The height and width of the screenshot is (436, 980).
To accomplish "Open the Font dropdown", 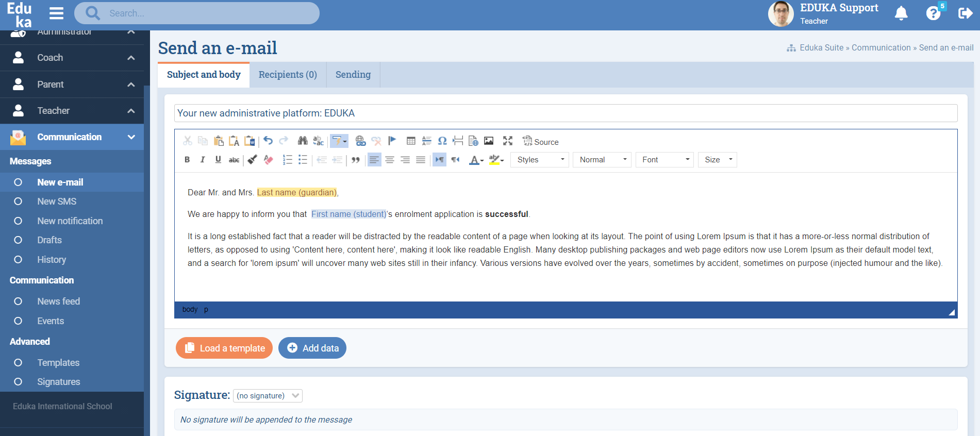I will tap(665, 160).
